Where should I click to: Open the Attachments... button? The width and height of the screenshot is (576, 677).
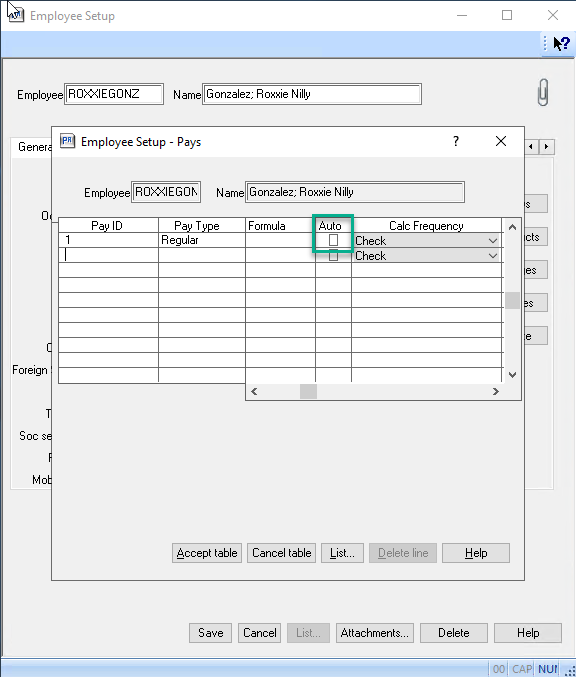point(375,633)
